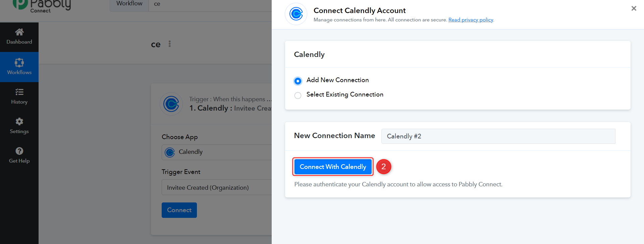Select the Add New Connection option
The image size is (644, 244).
tap(298, 81)
